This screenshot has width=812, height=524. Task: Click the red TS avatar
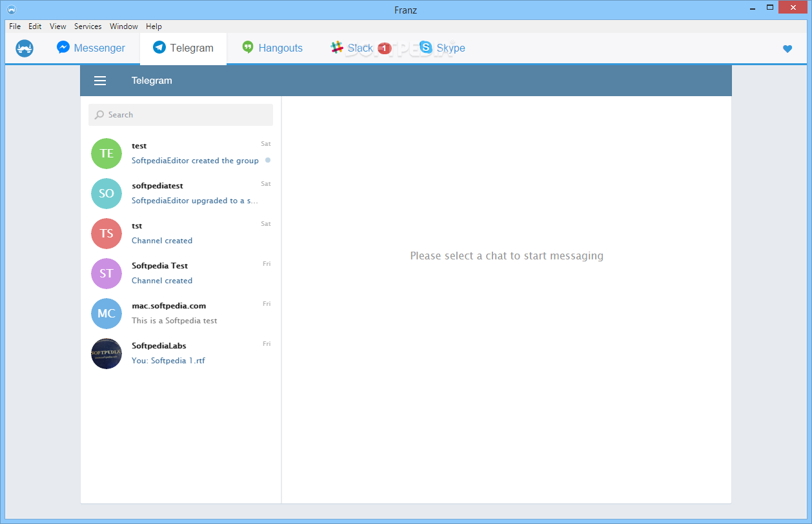107,234
